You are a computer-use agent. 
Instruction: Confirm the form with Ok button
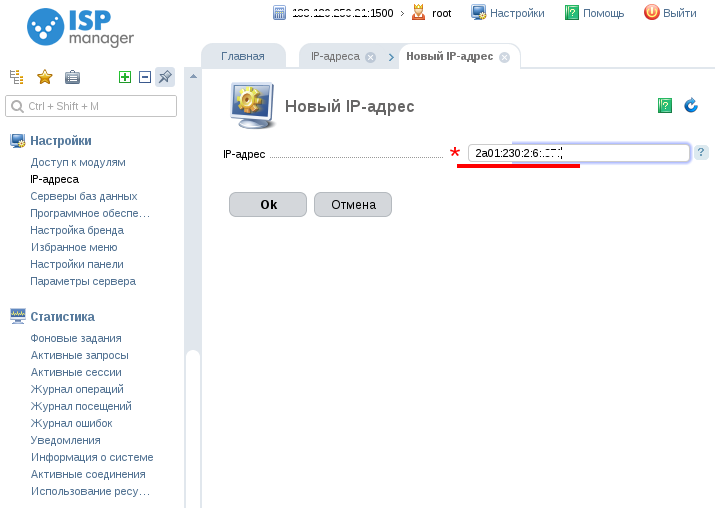pos(268,204)
